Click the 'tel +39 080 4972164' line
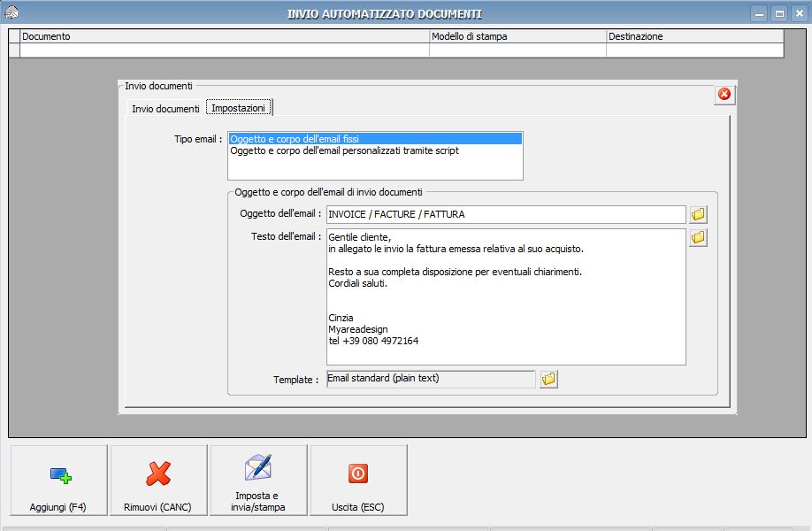The width and height of the screenshot is (812, 531). [373, 341]
